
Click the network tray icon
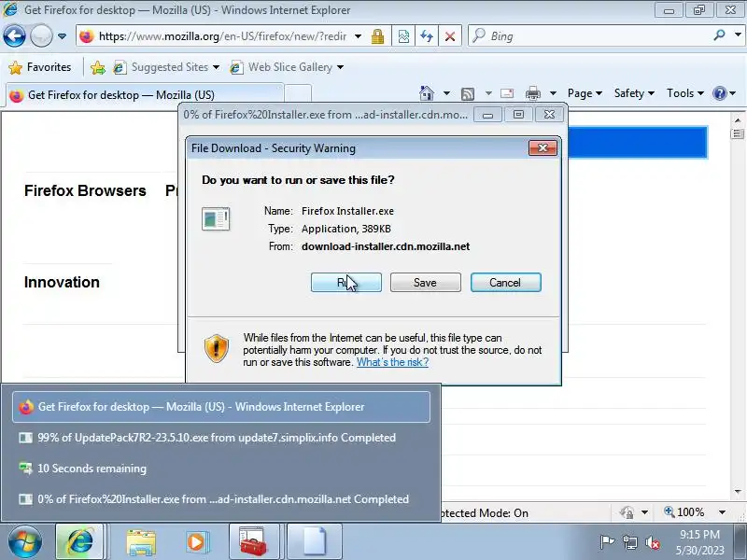pos(629,542)
